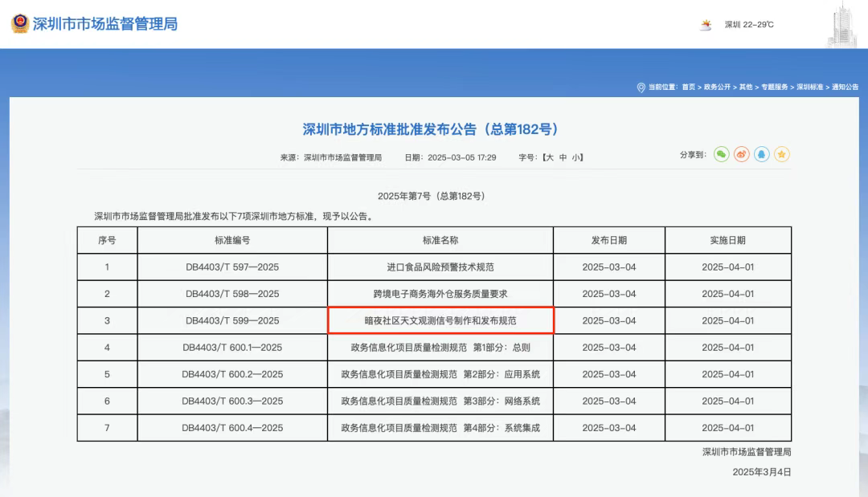Click the weather text 深圳 22-29℃
The image size is (868, 497).
(750, 25)
